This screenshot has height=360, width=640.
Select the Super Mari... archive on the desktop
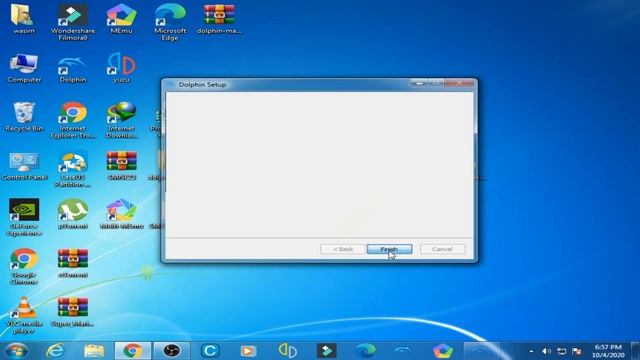tap(73, 312)
